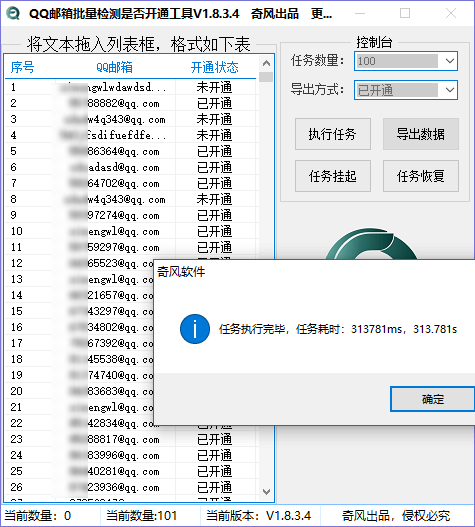Select row 5 in the list
Screen dimensions: 475x527
click(130, 151)
